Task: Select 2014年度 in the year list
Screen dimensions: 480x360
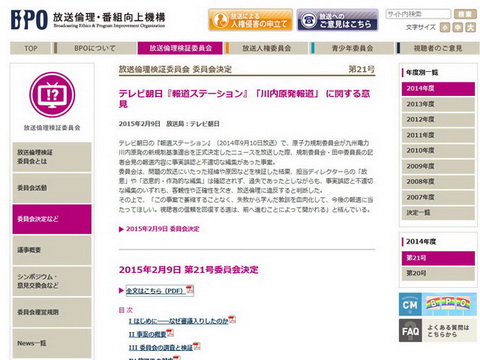Action: coord(438,89)
